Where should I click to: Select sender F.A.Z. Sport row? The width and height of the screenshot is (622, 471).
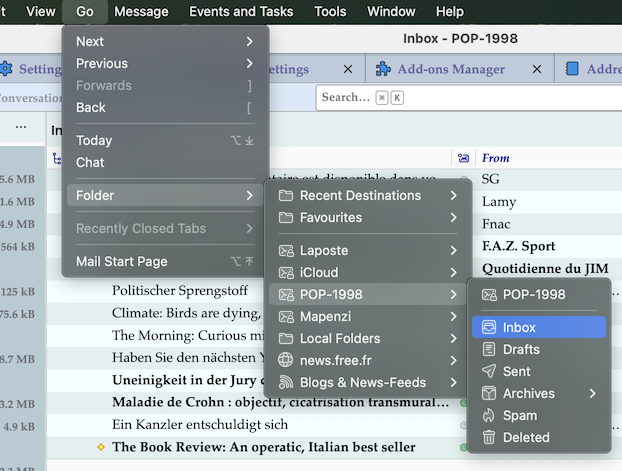[x=518, y=246]
